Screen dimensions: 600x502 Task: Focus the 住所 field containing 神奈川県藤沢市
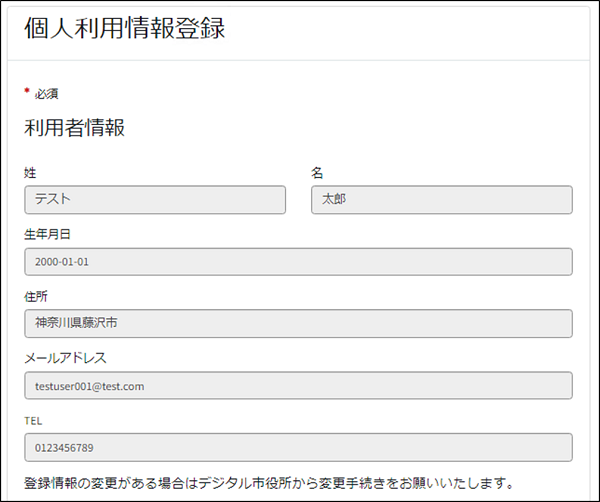(298, 324)
